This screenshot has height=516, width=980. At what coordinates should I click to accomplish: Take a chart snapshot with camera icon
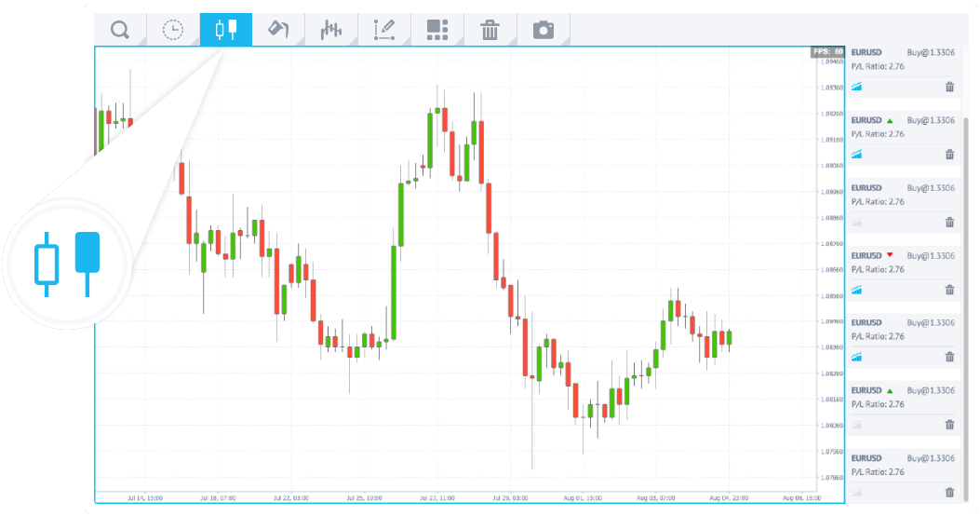[544, 30]
